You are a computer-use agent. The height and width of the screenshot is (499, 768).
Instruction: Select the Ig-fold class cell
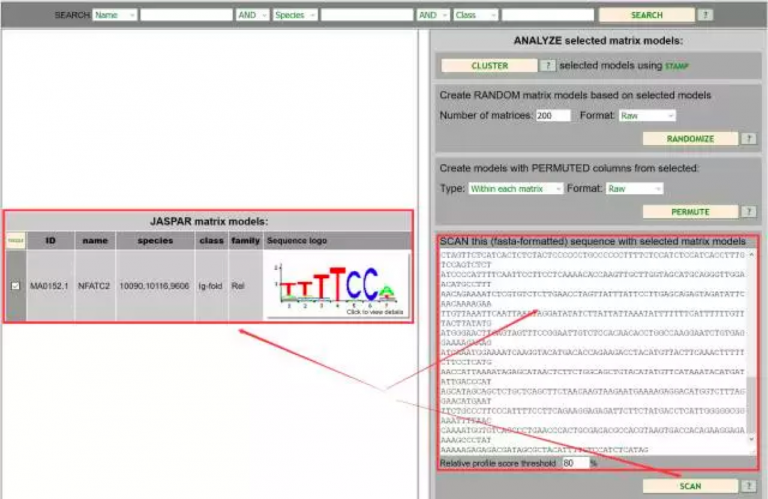tap(211, 286)
